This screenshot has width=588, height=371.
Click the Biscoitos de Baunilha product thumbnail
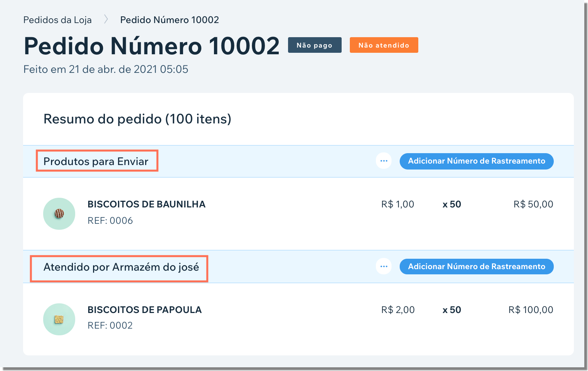click(x=59, y=214)
